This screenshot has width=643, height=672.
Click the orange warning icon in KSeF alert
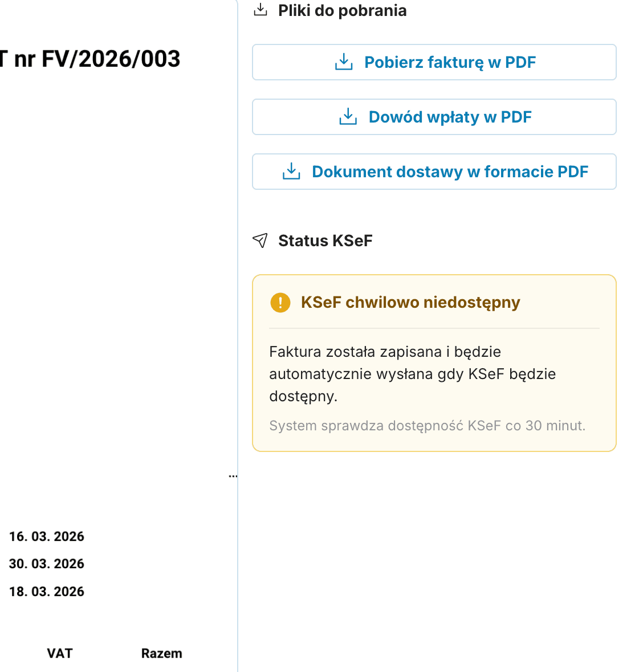tap(280, 302)
